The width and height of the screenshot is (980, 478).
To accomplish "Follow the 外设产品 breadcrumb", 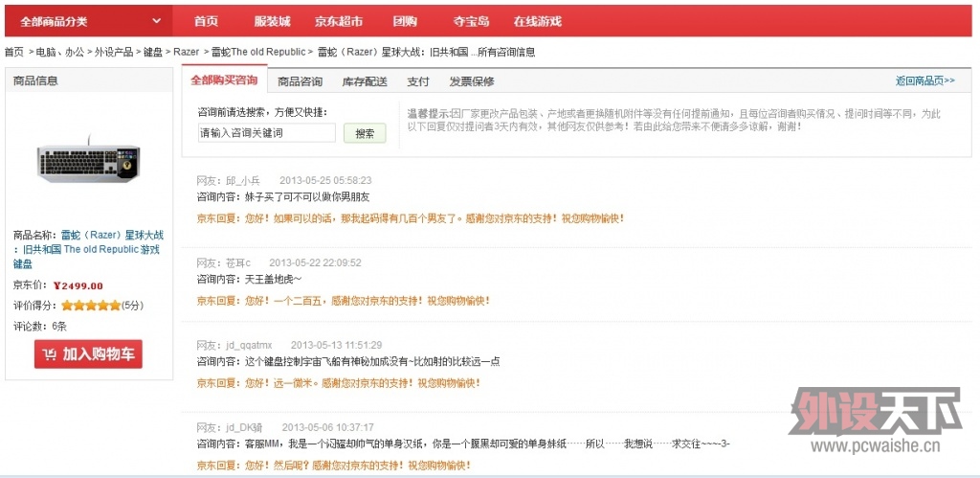I will [x=114, y=52].
